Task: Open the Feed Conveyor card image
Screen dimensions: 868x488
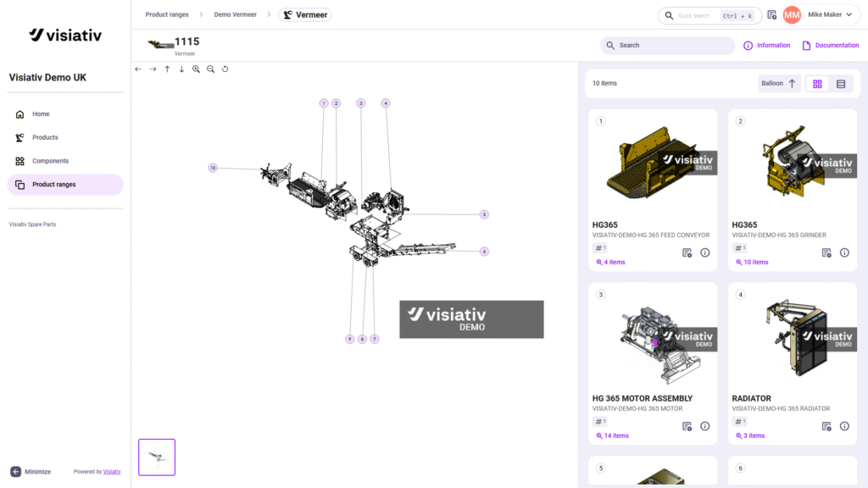Action: pyautogui.click(x=654, y=164)
